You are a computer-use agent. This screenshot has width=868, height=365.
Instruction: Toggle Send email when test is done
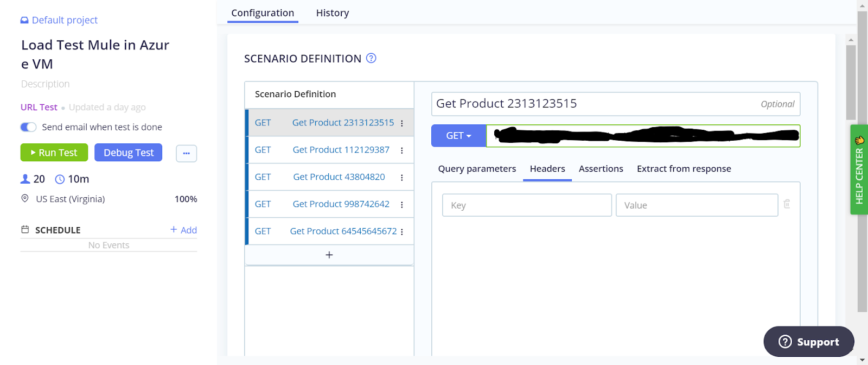(x=28, y=127)
